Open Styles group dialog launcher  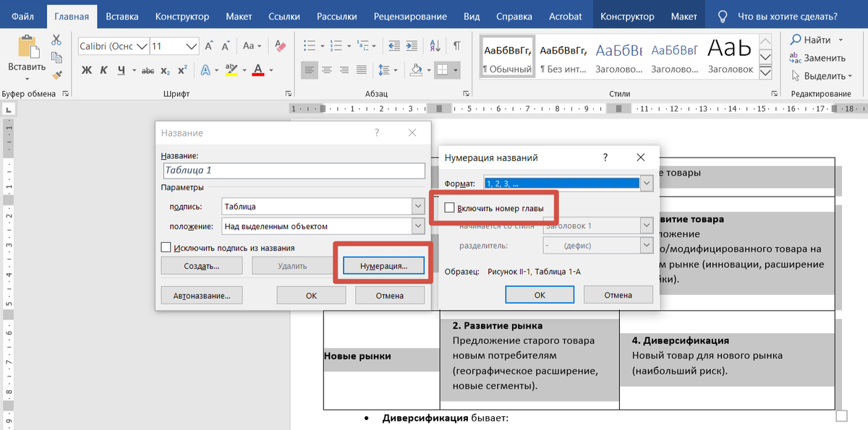[x=776, y=94]
